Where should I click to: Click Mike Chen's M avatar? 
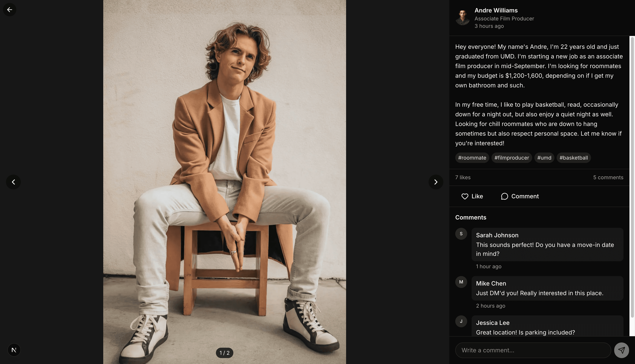[x=461, y=282]
